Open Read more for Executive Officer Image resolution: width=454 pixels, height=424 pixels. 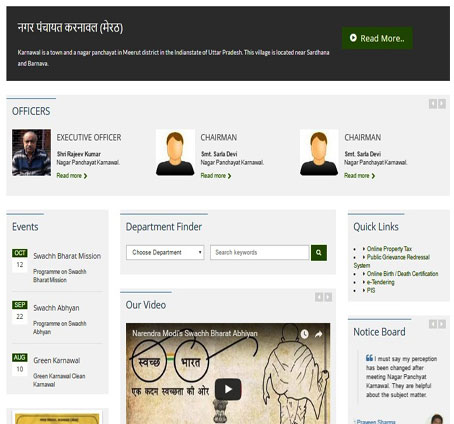[72, 176]
